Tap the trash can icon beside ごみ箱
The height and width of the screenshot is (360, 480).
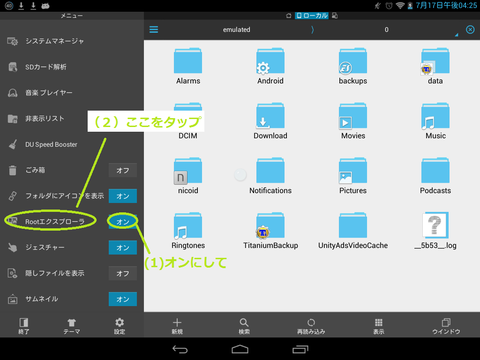tap(12, 170)
